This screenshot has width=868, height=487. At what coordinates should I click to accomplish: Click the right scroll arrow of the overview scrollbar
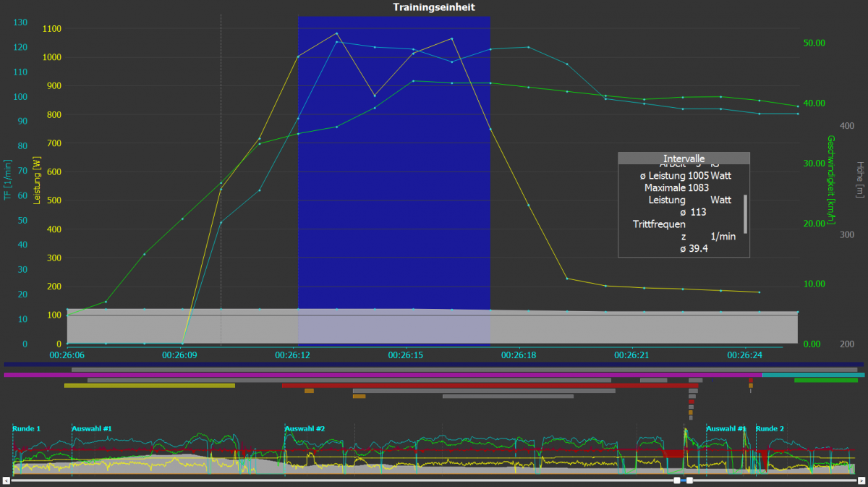[860, 480]
